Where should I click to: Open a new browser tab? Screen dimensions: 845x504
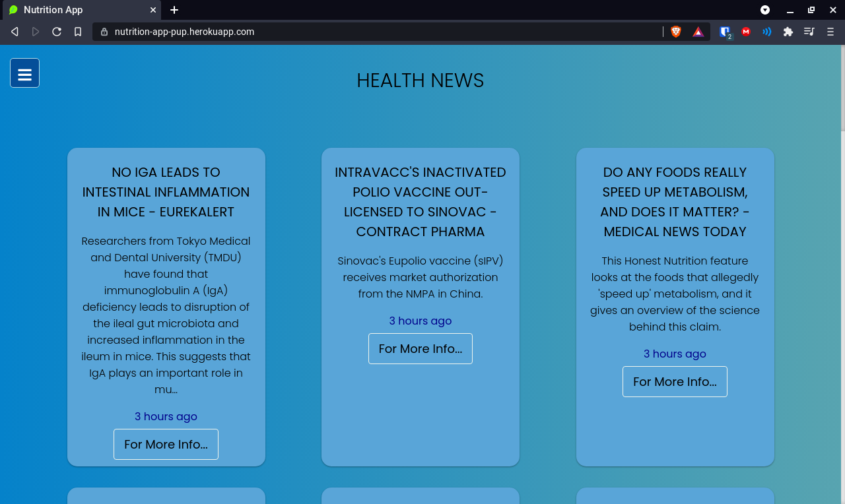(174, 10)
